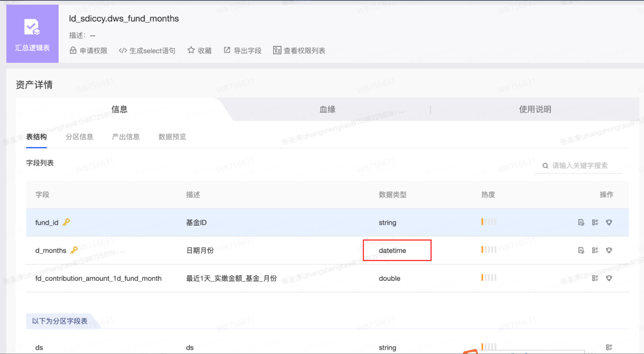Click the 查看权限列表 link
Viewport: 644px width, 354px height.
click(x=299, y=51)
